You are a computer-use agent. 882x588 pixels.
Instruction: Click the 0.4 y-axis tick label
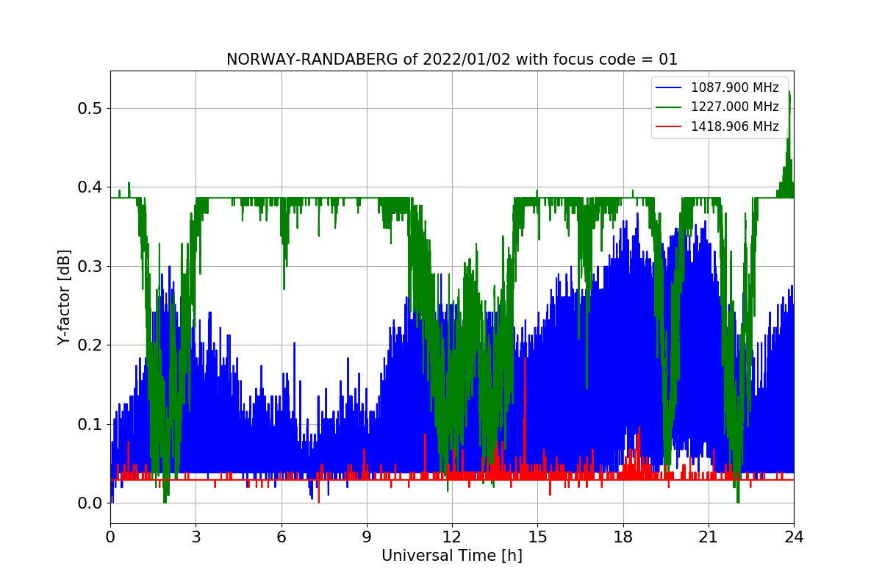90,187
